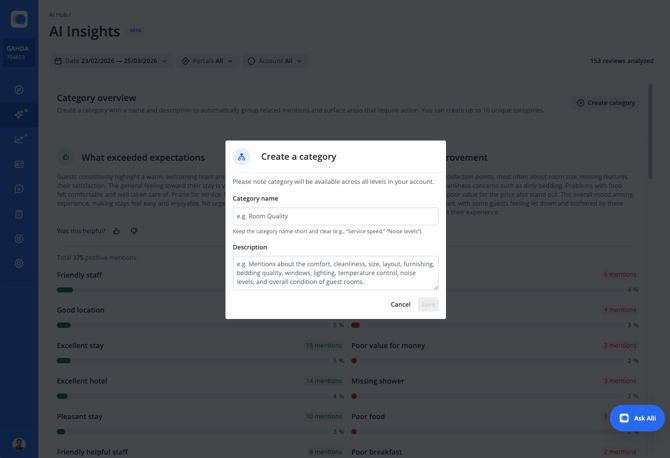Expand the Account All filter
This screenshot has width=670, height=458.
coord(275,61)
